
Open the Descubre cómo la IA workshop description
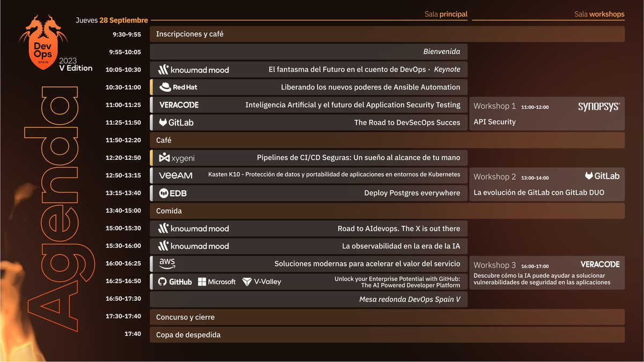(542, 279)
